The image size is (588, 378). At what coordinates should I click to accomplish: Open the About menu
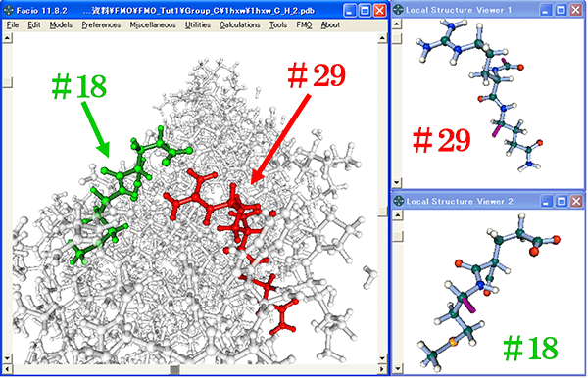(x=330, y=25)
